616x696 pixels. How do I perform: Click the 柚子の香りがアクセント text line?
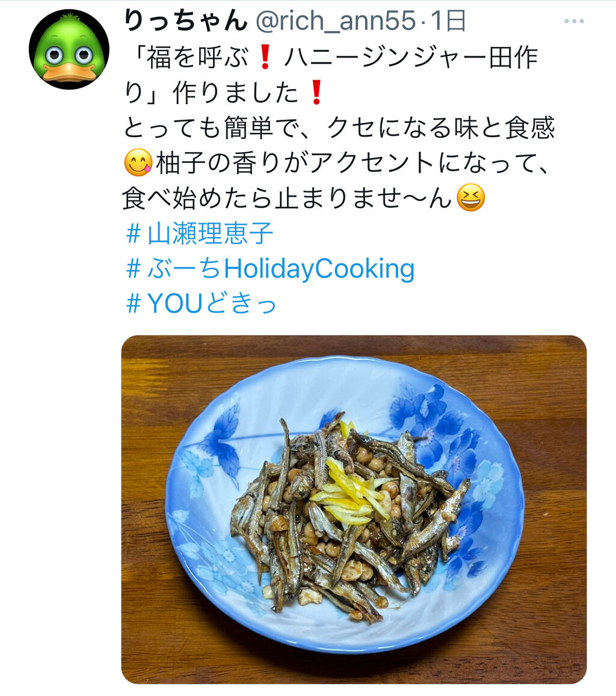click(x=353, y=162)
